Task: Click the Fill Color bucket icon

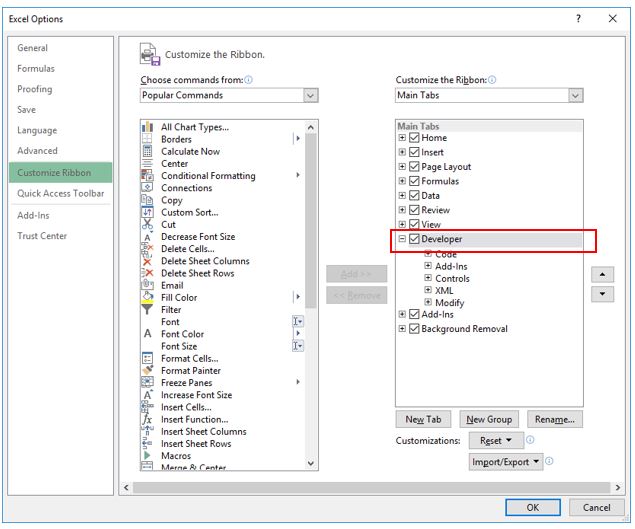Action: (147, 298)
